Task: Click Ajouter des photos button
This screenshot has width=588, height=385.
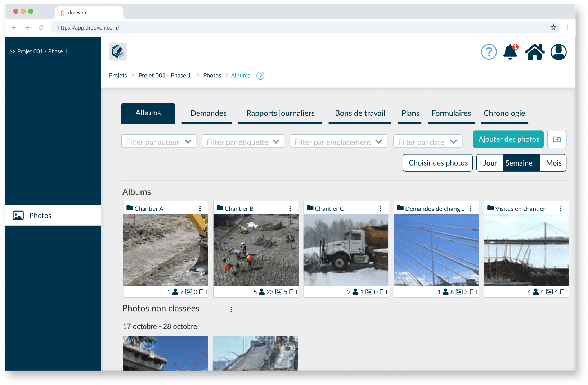Action: (508, 139)
